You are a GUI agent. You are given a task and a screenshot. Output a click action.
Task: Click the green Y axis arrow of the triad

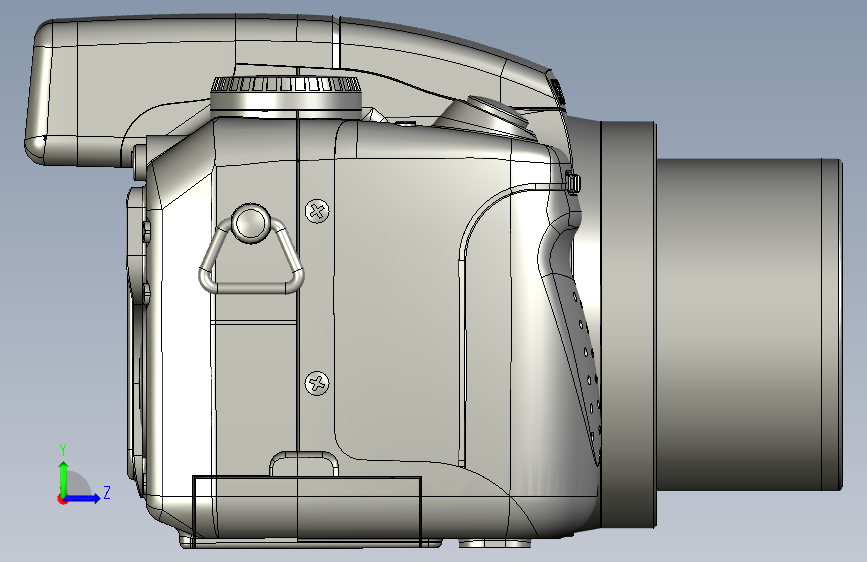(x=64, y=477)
